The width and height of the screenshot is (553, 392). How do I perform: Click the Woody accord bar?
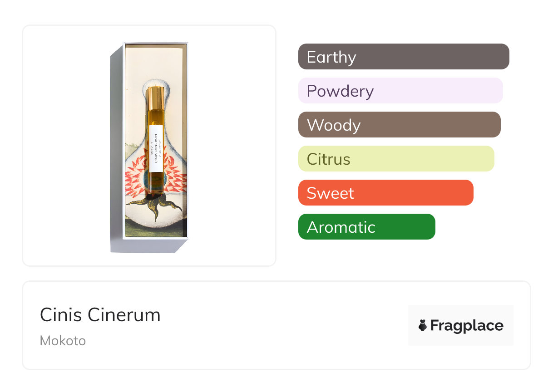pos(399,125)
